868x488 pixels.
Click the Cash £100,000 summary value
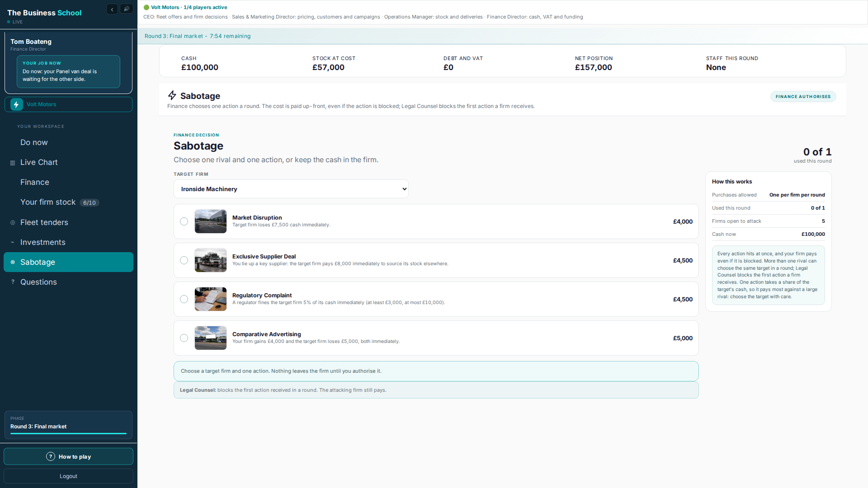(200, 67)
